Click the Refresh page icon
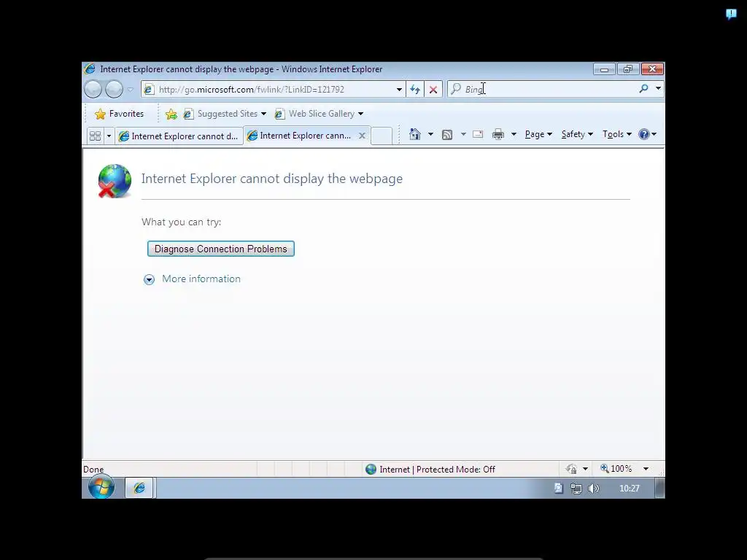747x560 pixels. tap(415, 89)
